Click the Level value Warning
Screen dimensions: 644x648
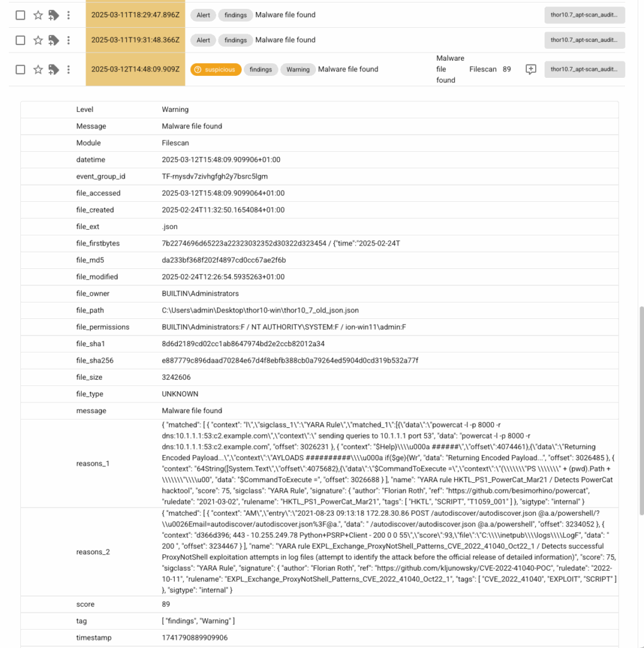[175, 109]
